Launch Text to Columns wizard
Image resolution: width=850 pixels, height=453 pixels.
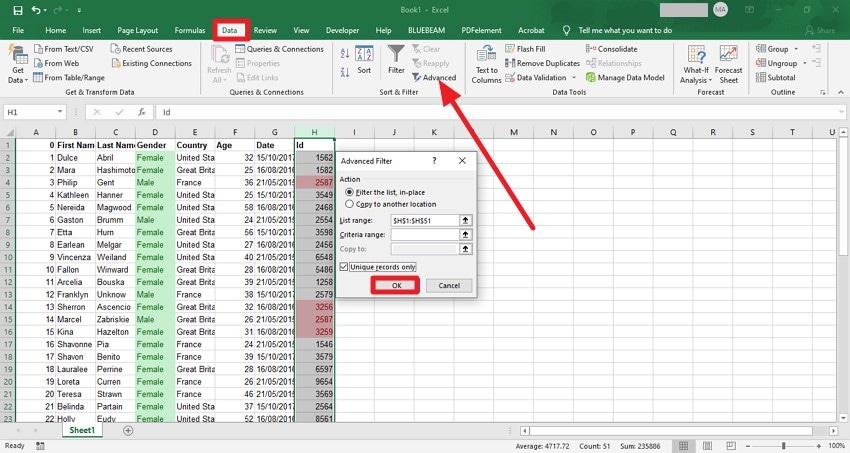click(486, 64)
